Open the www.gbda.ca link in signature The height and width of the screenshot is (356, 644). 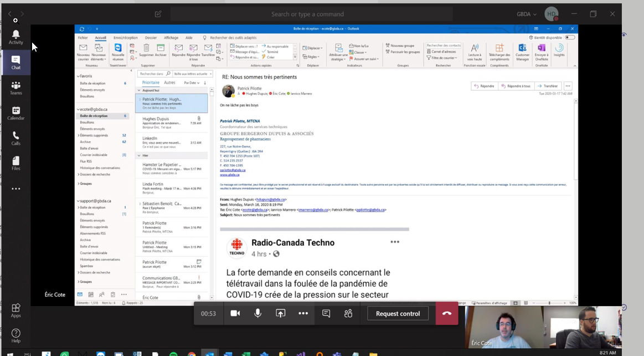230,175
